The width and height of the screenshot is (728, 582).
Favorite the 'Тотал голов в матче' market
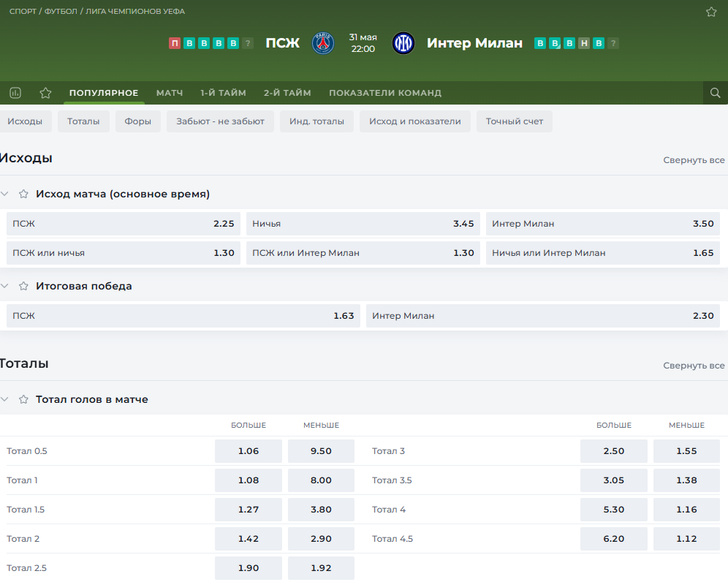23,399
